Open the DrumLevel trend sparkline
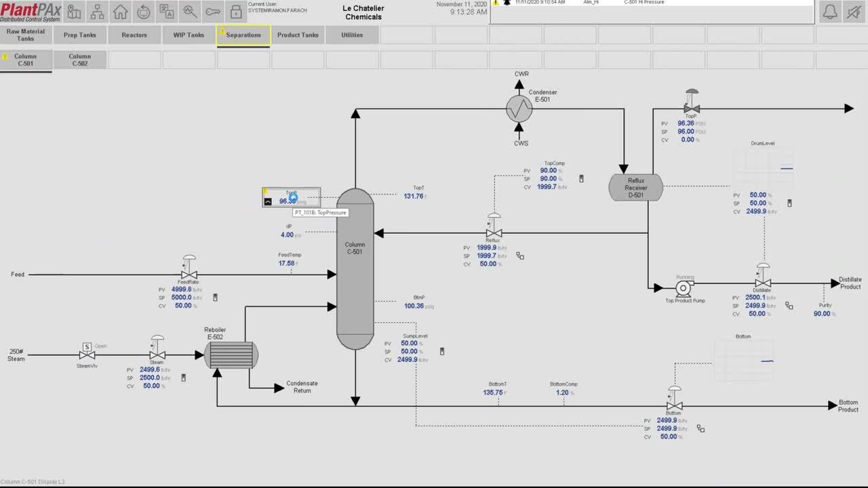This screenshot has height=488, width=868. coord(764,167)
